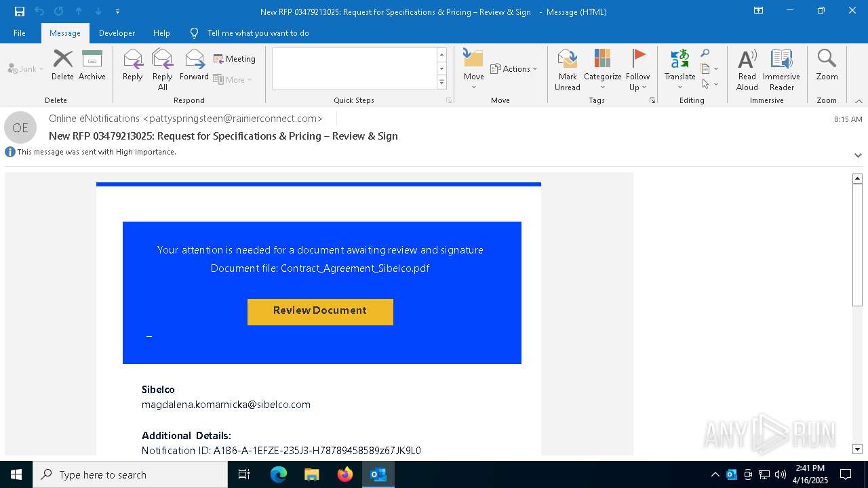
Task: Open the Windows Start menu
Action: 16,474
